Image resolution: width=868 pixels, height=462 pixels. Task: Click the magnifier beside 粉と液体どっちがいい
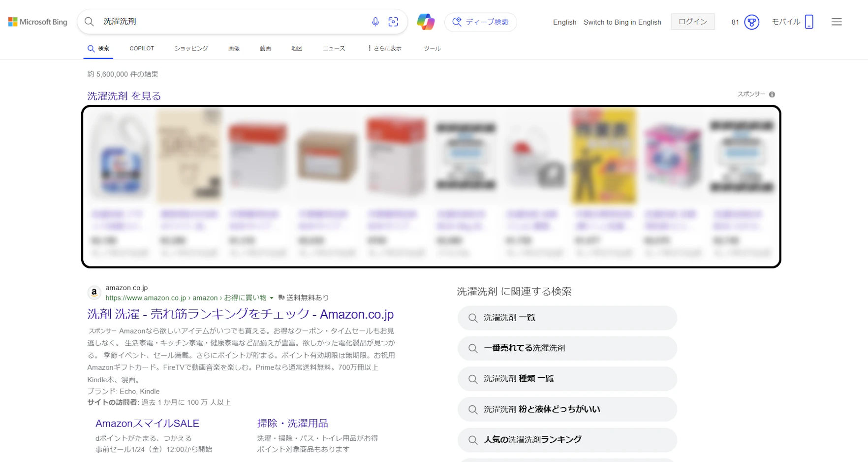coord(473,410)
